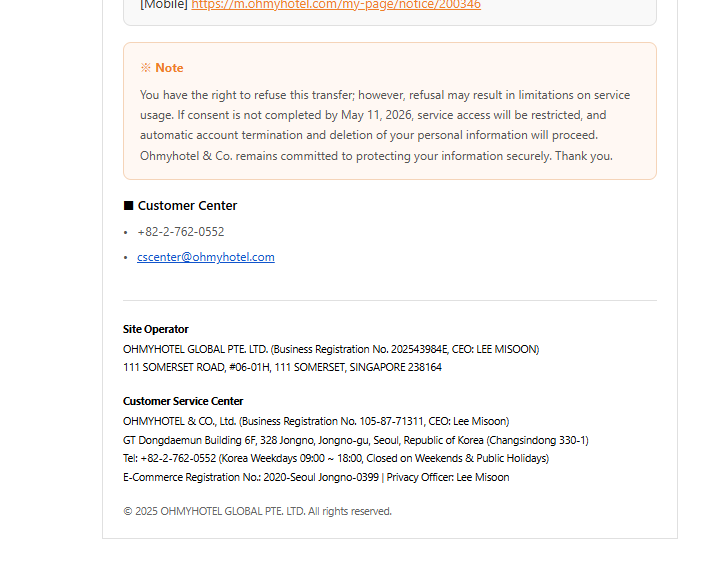Click the GT Dongdaemun Building address line
This screenshot has height=586, width=727.
(x=355, y=440)
